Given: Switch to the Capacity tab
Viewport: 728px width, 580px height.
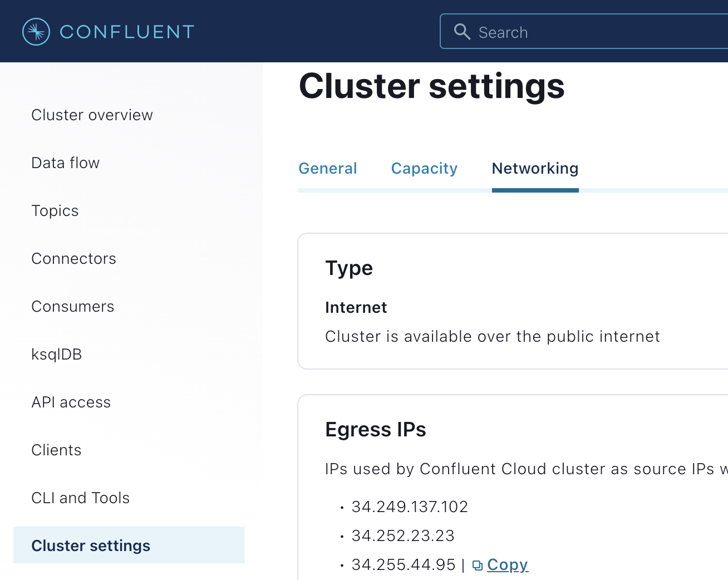Looking at the screenshot, I should click(x=424, y=169).
